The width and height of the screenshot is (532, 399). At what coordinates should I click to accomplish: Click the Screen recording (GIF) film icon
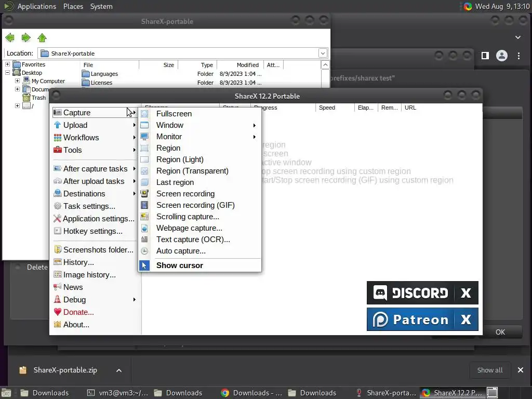tap(144, 205)
